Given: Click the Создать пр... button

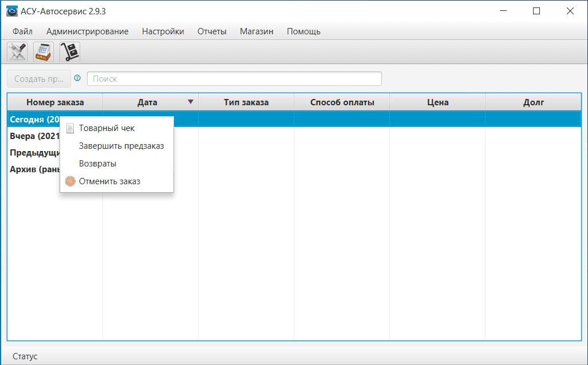Looking at the screenshot, I should tap(39, 79).
